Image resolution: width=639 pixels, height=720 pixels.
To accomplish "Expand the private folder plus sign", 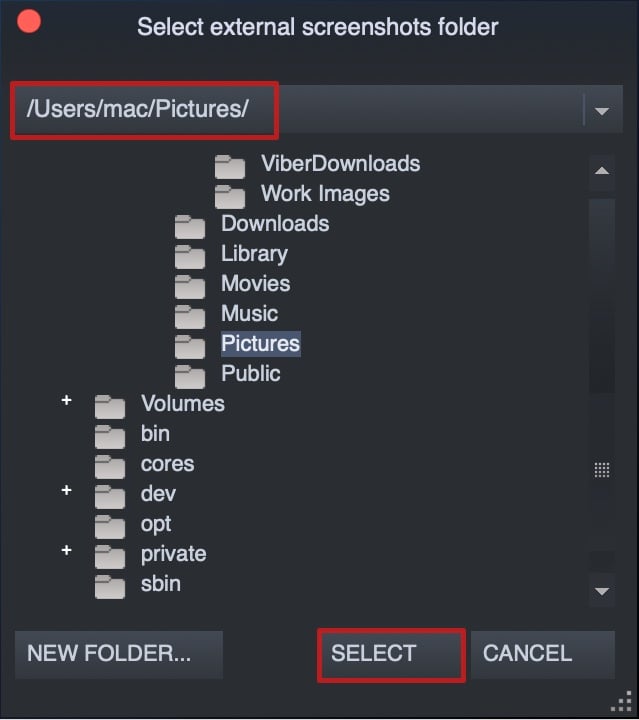I will coord(67,550).
